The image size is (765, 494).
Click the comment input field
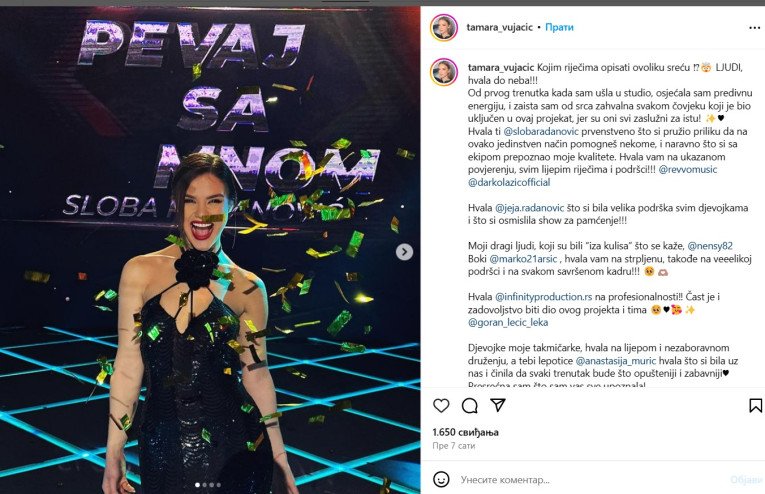tap(590, 480)
